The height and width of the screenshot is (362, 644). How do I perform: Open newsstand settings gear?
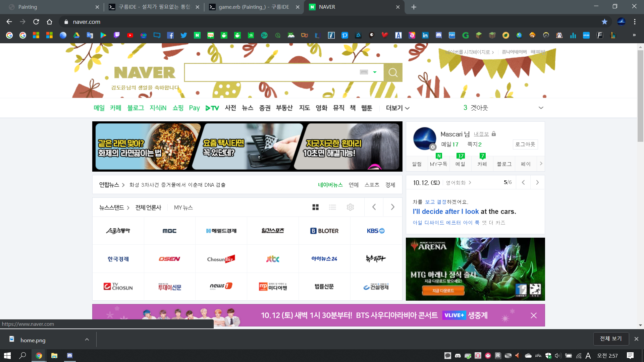350,207
